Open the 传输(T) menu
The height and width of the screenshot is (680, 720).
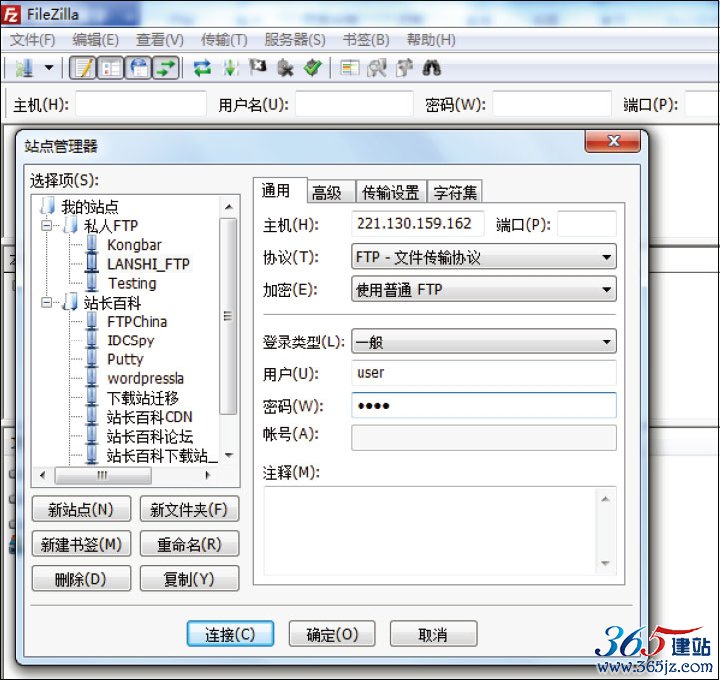click(x=224, y=40)
